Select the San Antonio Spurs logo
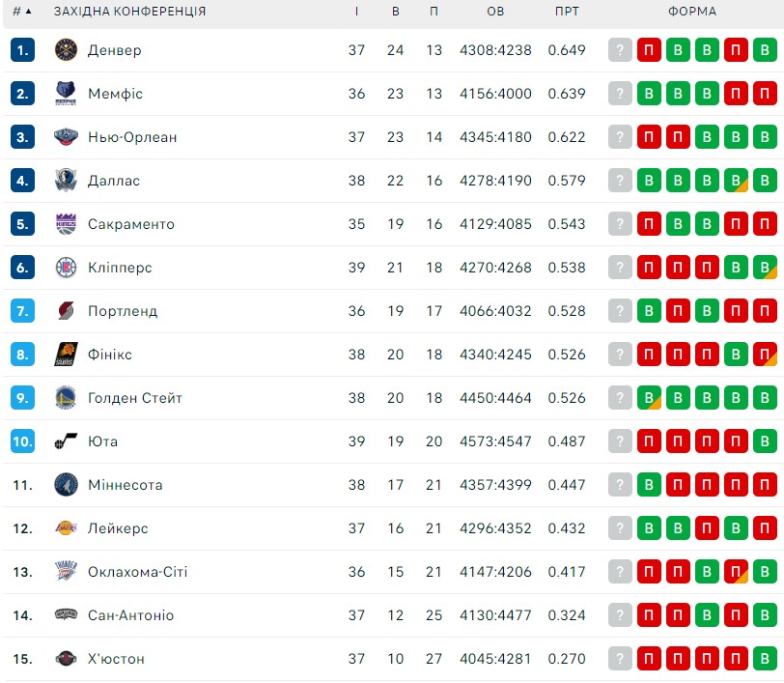Image resolution: width=784 pixels, height=683 pixels. point(66,615)
